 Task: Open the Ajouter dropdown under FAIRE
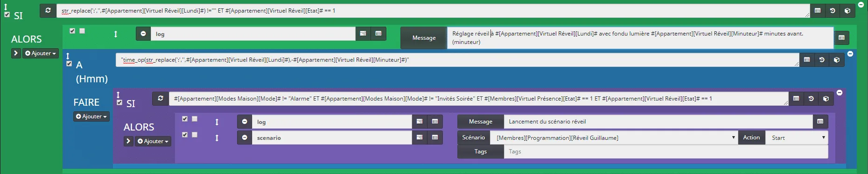[x=91, y=116]
